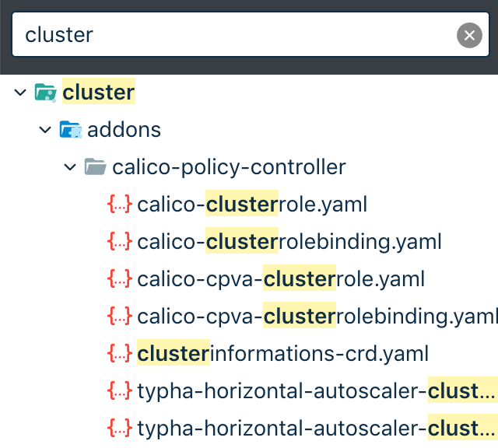Click the gray calico-policy-controller folder icon

tap(95, 166)
